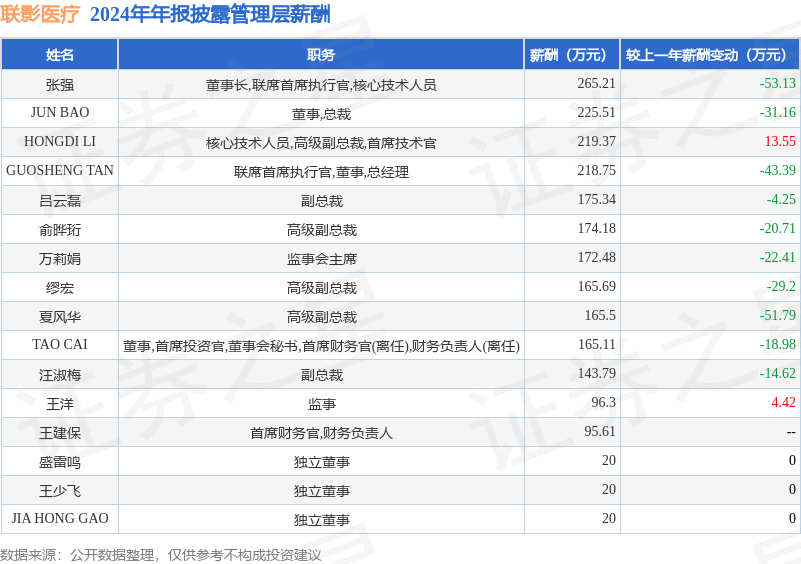
Task: Select the name 盛雷鸣
Action: 60,462
